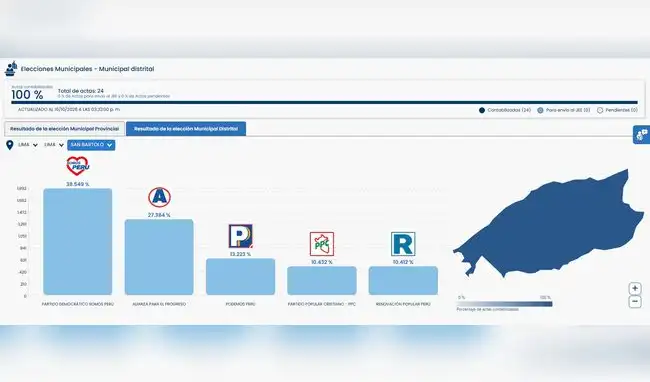
Task: Click the Alianza para el Progreso bar
Action: [159, 257]
